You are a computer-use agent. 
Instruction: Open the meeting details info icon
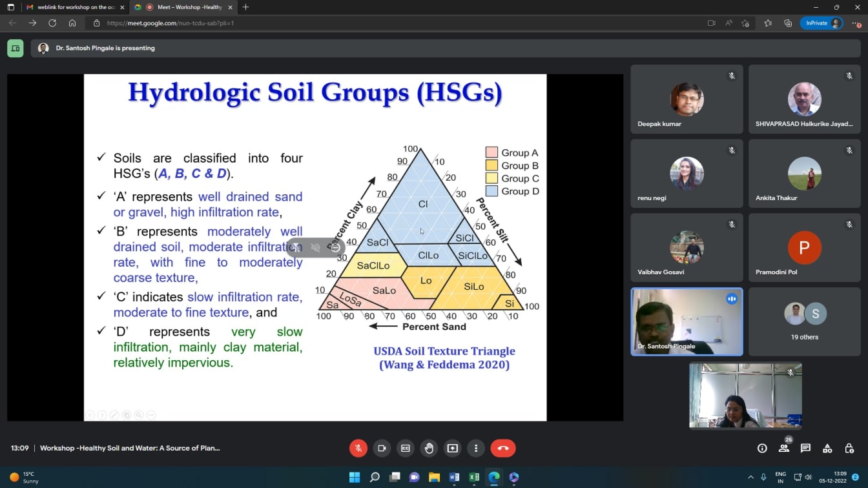pyautogui.click(x=762, y=448)
